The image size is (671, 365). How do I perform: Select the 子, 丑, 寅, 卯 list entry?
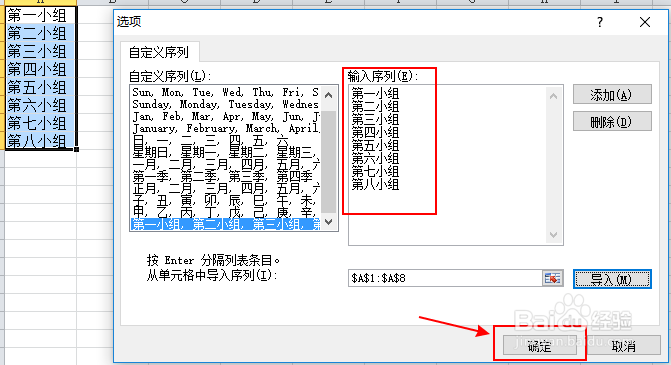(225, 200)
